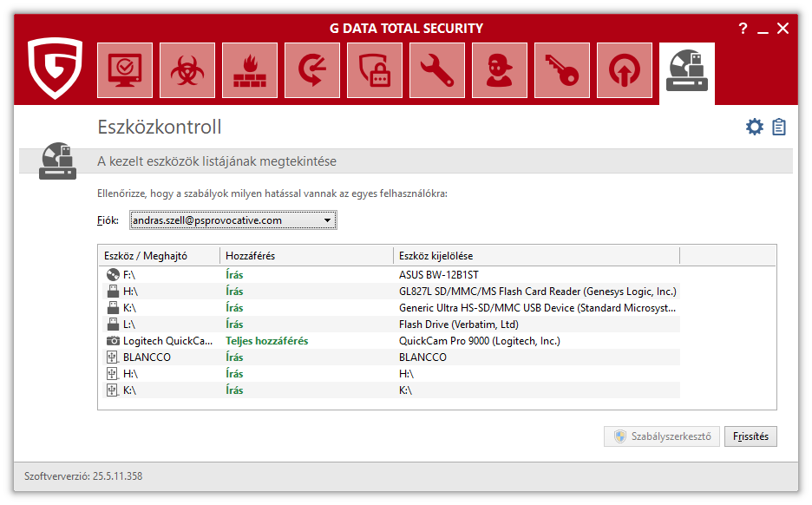Sort by Eszköz kijelölése column header
The width and height of the screenshot is (812, 505).
[536, 256]
